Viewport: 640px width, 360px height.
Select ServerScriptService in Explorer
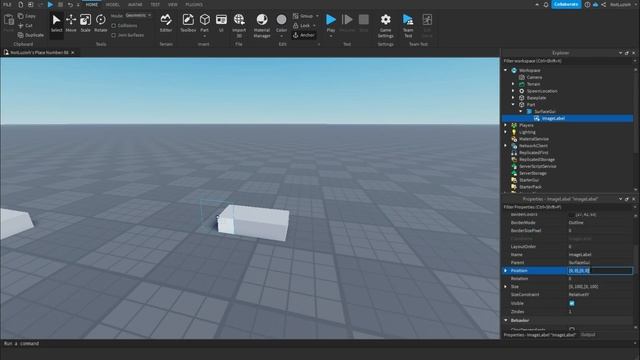[x=538, y=167]
